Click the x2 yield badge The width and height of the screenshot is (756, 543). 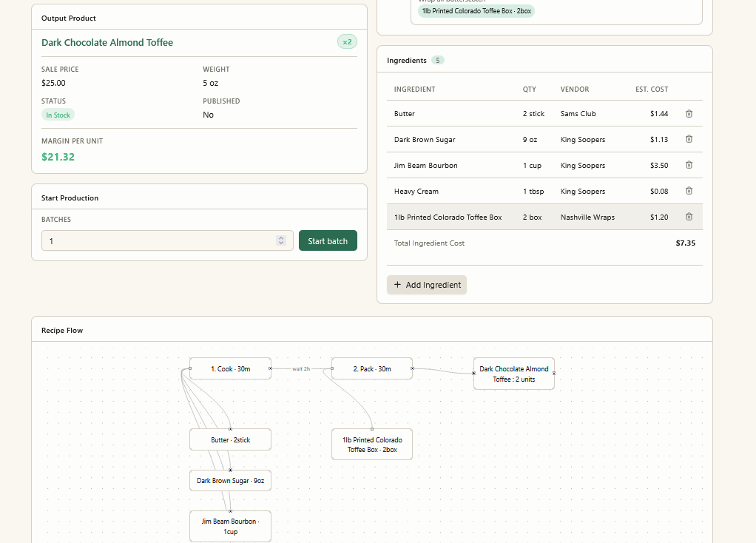(347, 42)
